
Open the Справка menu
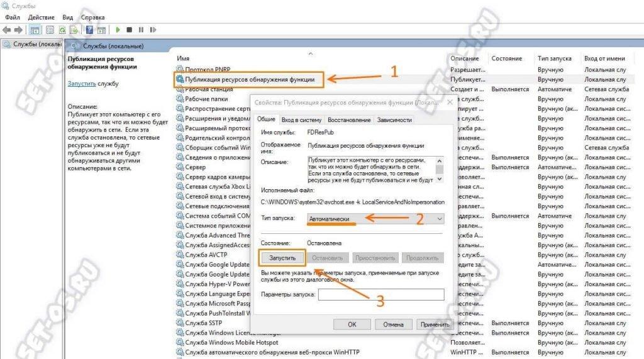(x=92, y=17)
